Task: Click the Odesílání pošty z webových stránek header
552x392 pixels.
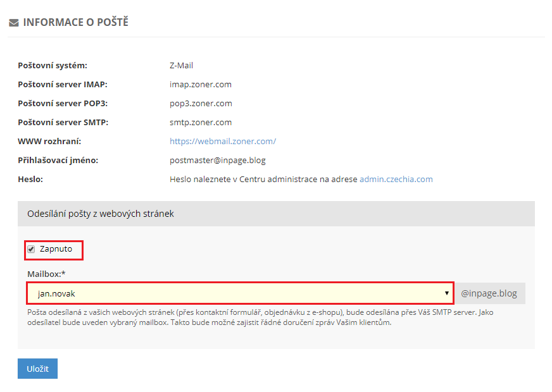Action: (x=101, y=214)
